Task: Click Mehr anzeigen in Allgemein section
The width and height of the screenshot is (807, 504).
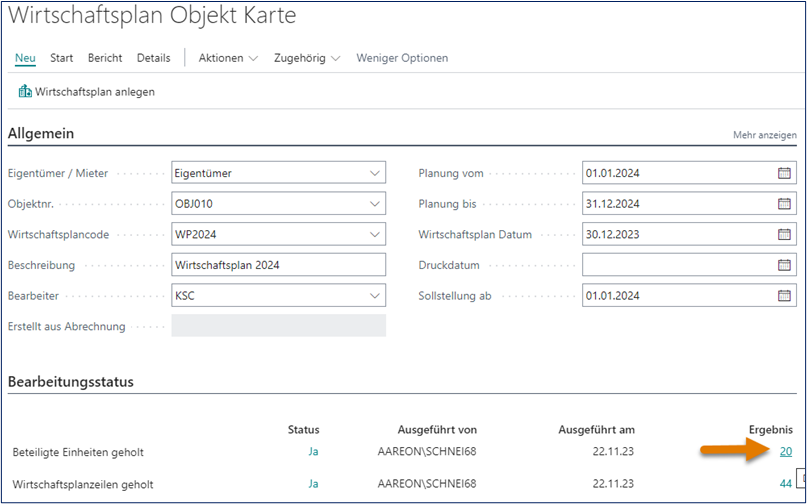Action: tap(764, 135)
